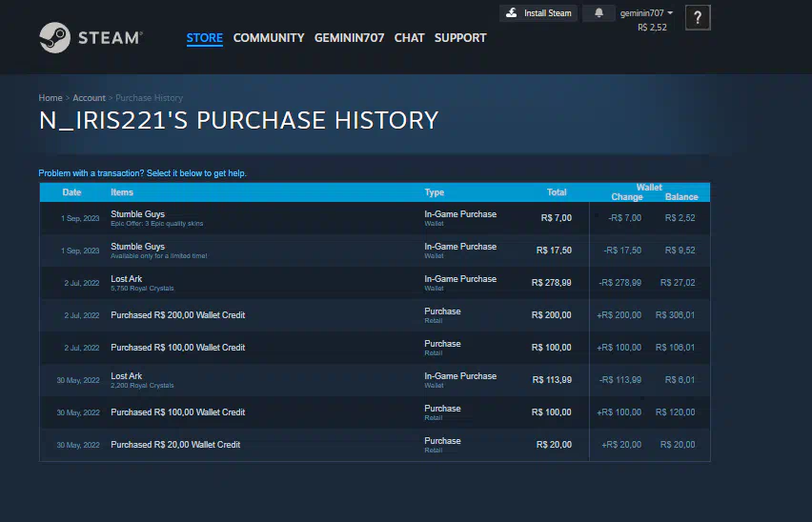Select the Stumble Guys R$ 17,50 transaction
The height and width of the screenshot is (522, 812).
click(315, 251)
